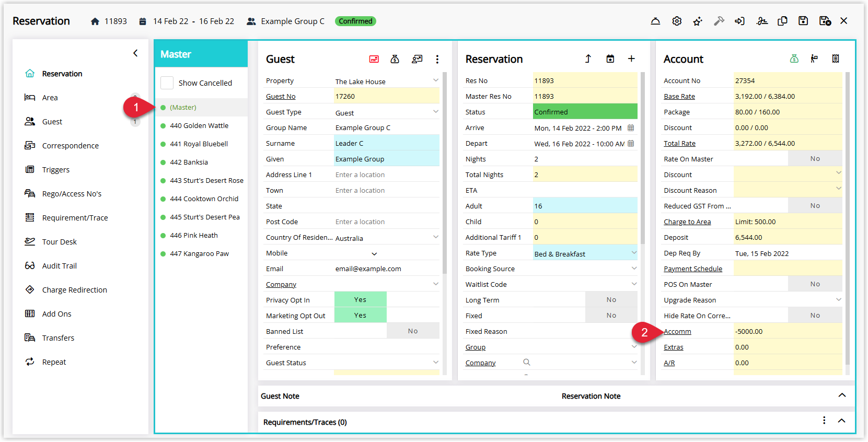Viewport: 868px width, 442px height.
Task: Toggle the Fixed switch above Fixed Reason
Action: coord(611,316)
